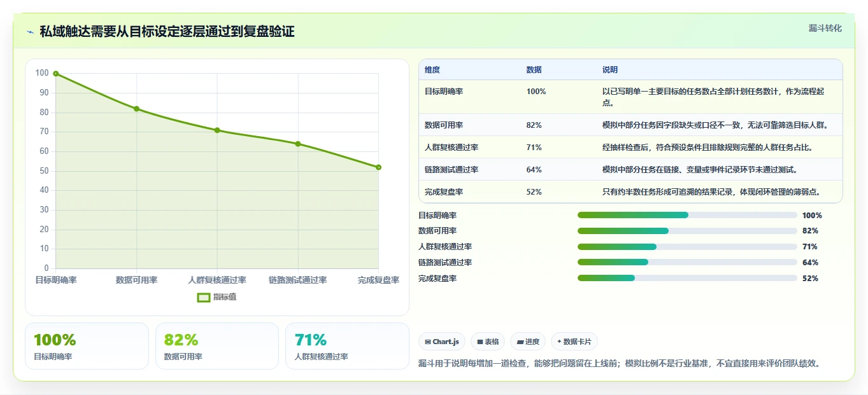Click the 目标明确率 progress bar
This screenshot has width=868, height=395.
(x=687, y=215)
